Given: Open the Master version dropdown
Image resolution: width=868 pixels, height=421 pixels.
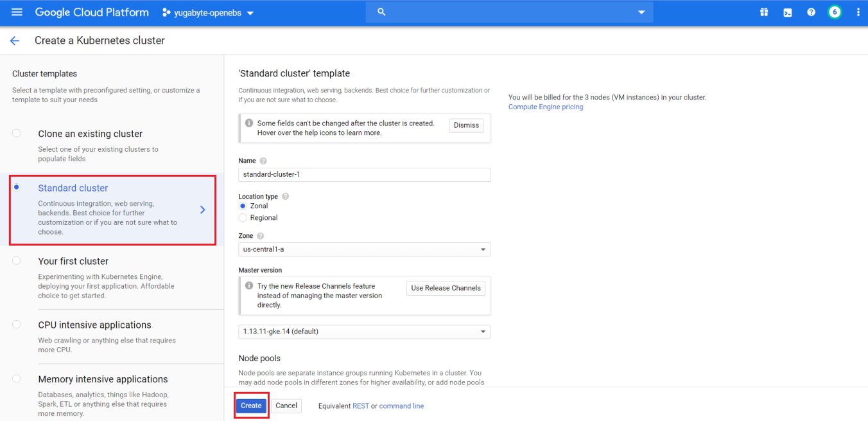Looking at the screenshot, I should point(364,332).
